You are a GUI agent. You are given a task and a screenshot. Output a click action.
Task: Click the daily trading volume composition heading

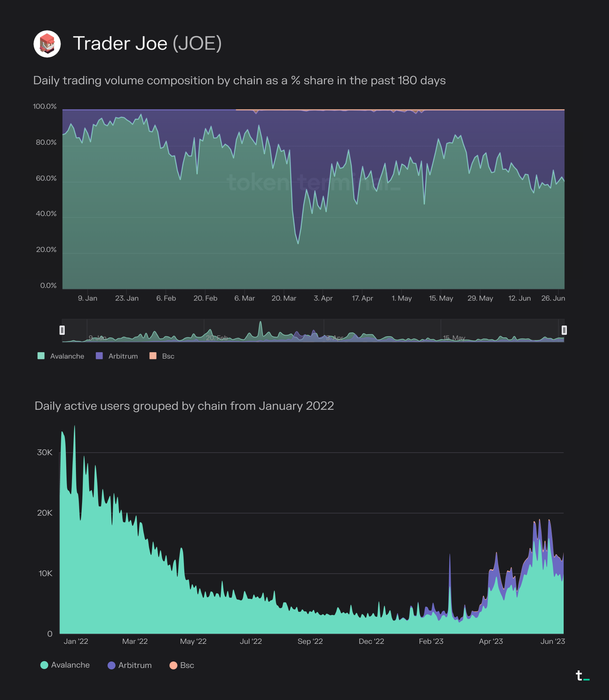coord(239,80)
